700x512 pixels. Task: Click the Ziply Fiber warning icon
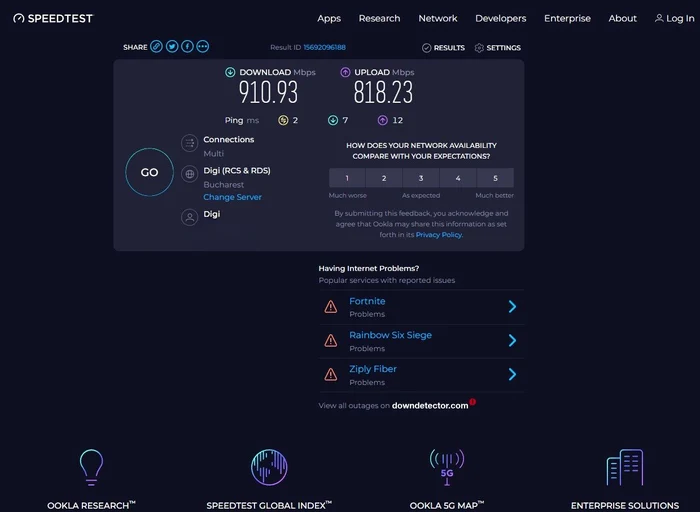pos(331,375)
